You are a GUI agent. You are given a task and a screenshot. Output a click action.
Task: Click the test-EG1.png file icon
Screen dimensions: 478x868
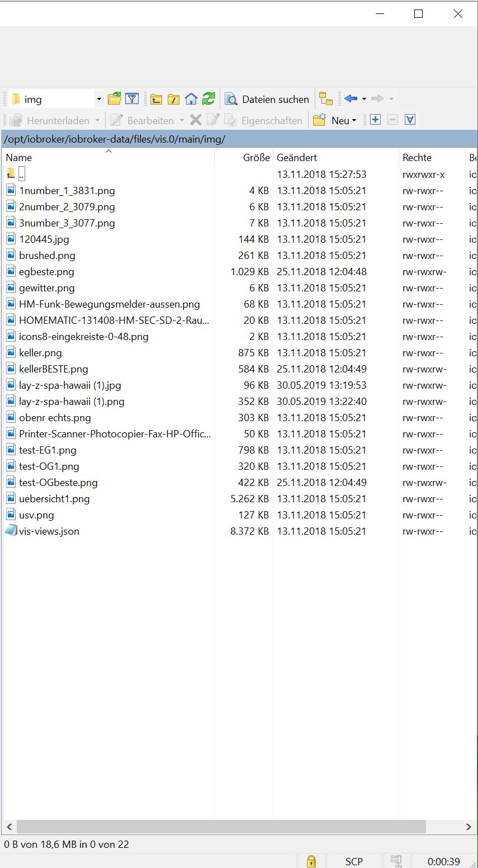[x=11, y=450]
